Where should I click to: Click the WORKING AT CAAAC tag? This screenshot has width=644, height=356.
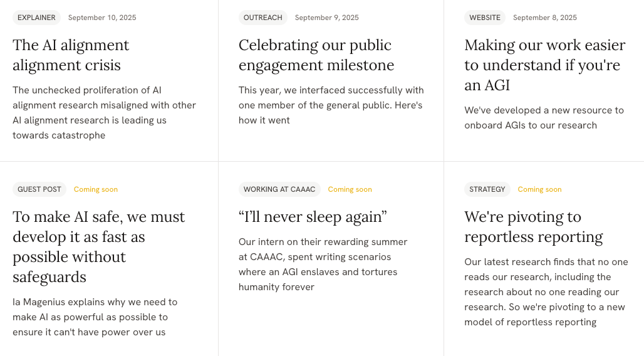(x=279, y=189)
